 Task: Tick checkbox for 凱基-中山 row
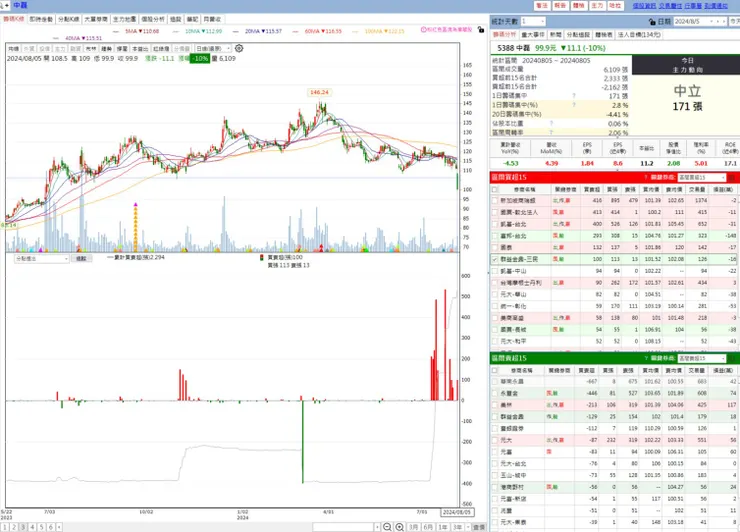pos(495,271)
